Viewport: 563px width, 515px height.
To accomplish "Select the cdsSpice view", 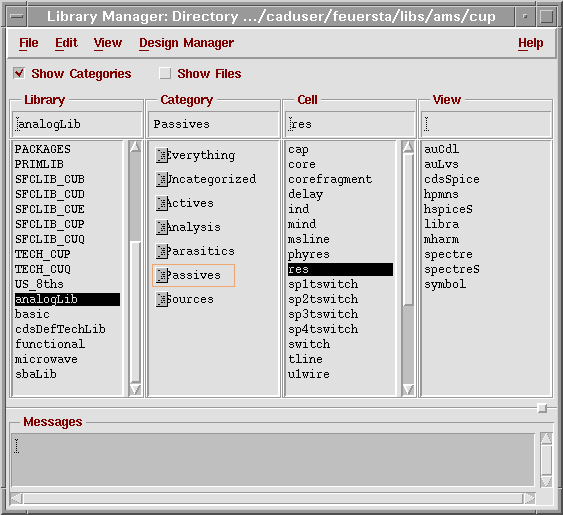I will pyautogui.click(x=452, y=179).
